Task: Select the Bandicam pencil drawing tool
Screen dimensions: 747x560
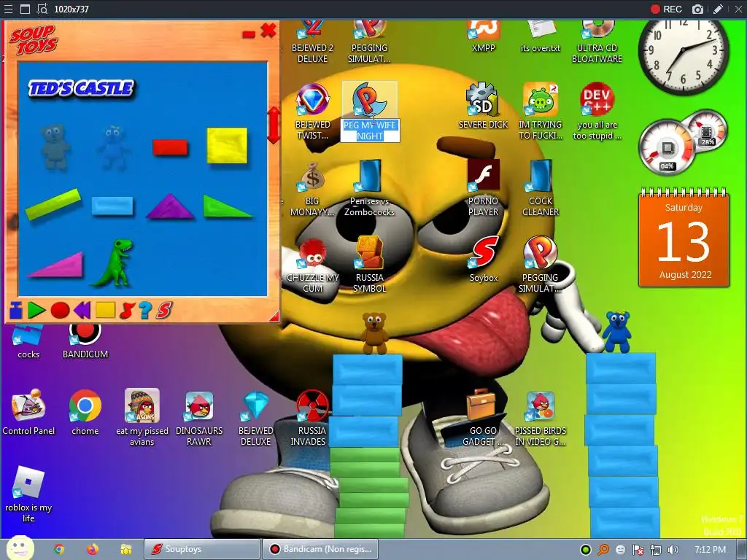Action: (x=718, y=9)
